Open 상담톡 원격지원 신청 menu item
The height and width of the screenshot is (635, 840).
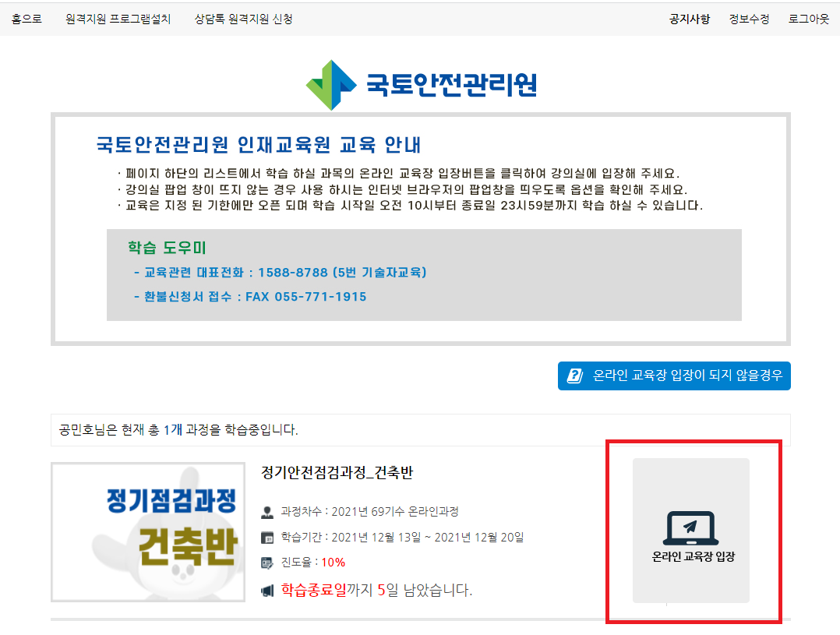coord(243,19)
